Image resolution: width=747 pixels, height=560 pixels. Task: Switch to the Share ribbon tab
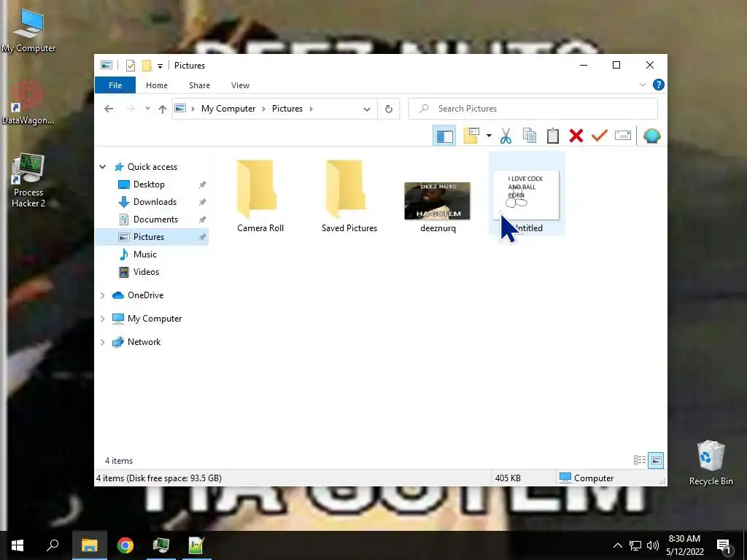pyautogui.click(x=199, y=85)
